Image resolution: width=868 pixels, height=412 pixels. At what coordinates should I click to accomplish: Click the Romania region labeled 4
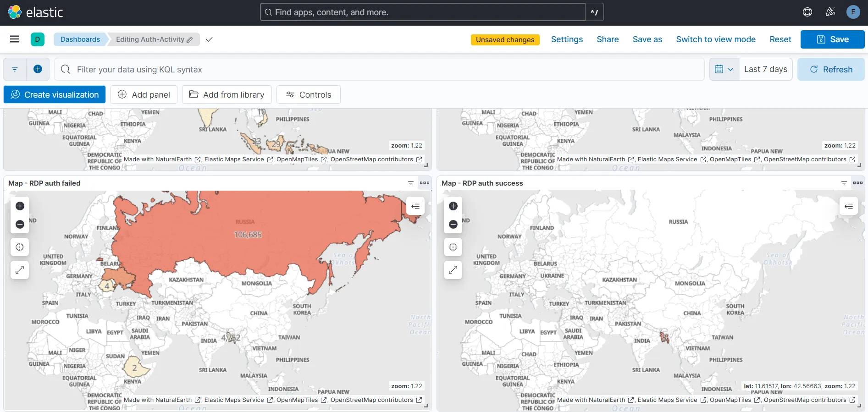107,286
